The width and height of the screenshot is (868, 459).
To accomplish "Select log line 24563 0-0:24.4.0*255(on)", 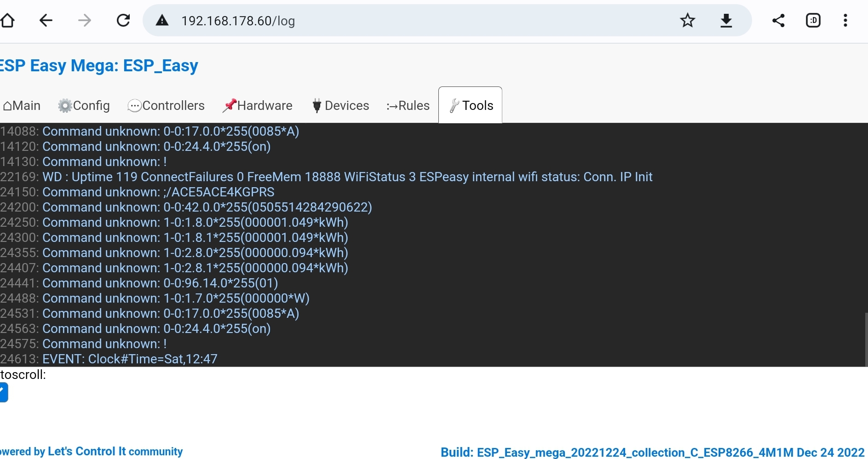I will point(135,329).
